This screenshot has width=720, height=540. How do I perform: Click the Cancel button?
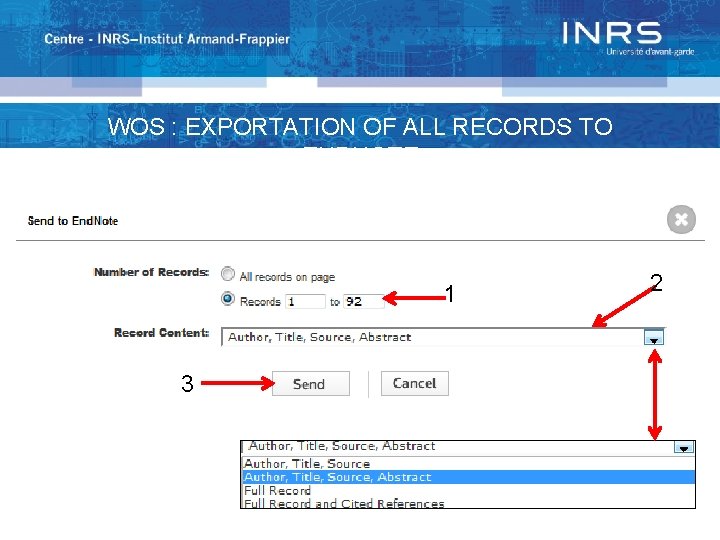coord(415,383)
